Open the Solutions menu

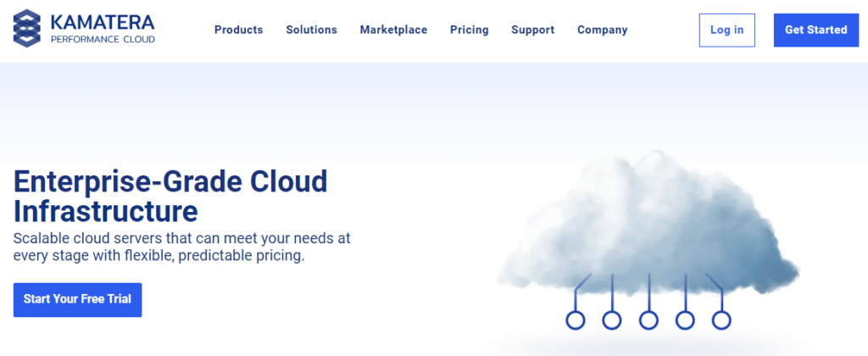pos(311,30)
